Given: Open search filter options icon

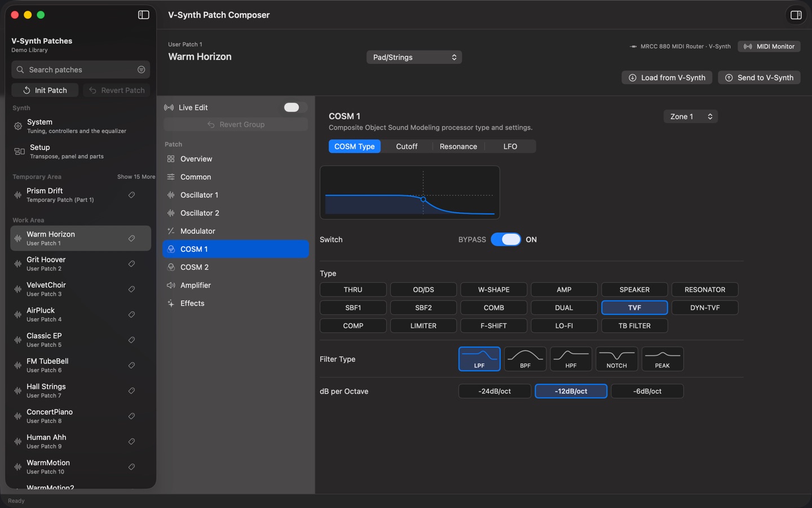Looking at the screenshot, I should 141,69.
